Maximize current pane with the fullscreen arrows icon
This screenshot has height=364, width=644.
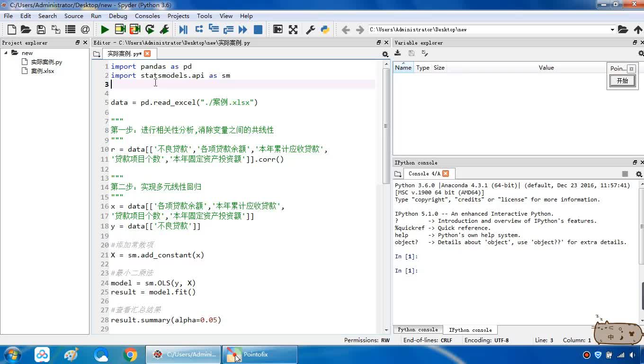[x=293, y=30]
